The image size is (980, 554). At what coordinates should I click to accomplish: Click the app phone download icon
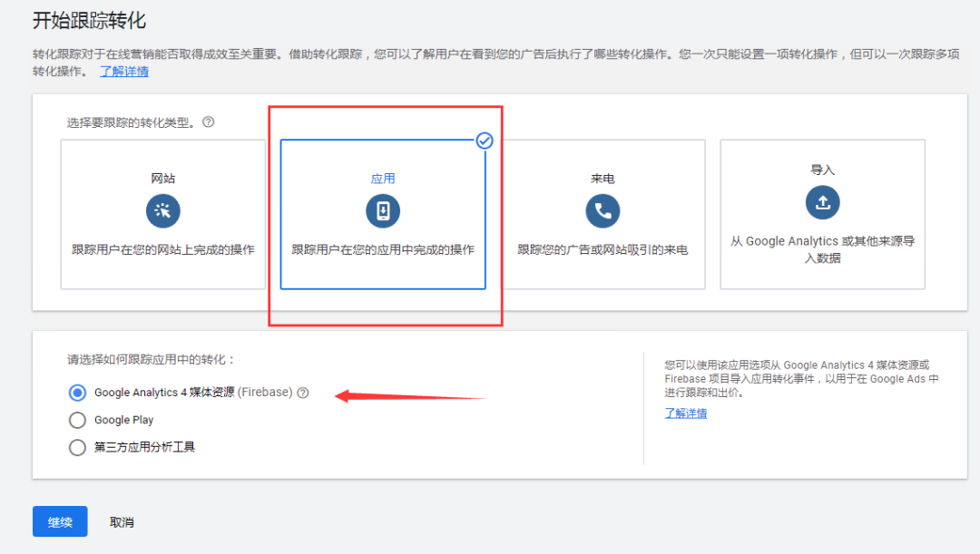tap(383, 211)
